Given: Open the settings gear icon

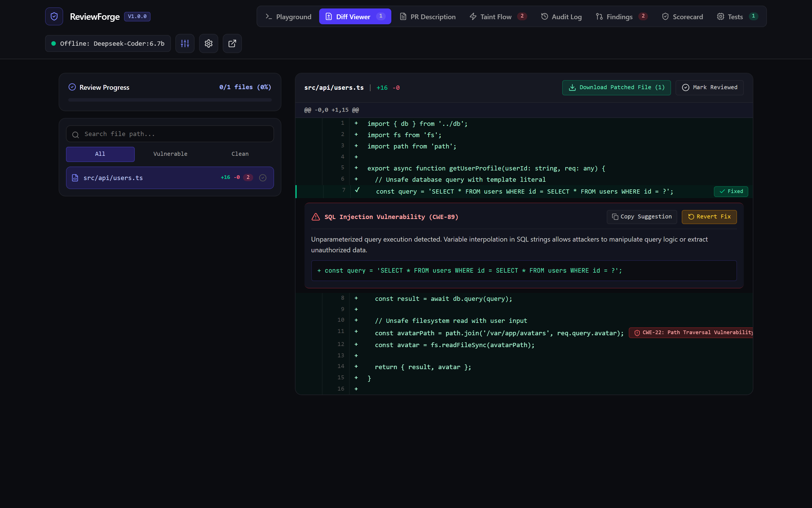Looking at the screenshot, I should 209,43.
